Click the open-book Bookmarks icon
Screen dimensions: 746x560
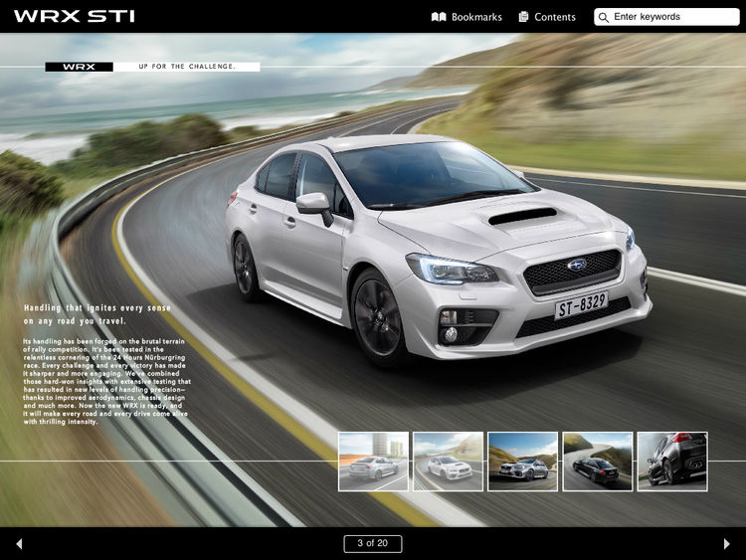439,17
